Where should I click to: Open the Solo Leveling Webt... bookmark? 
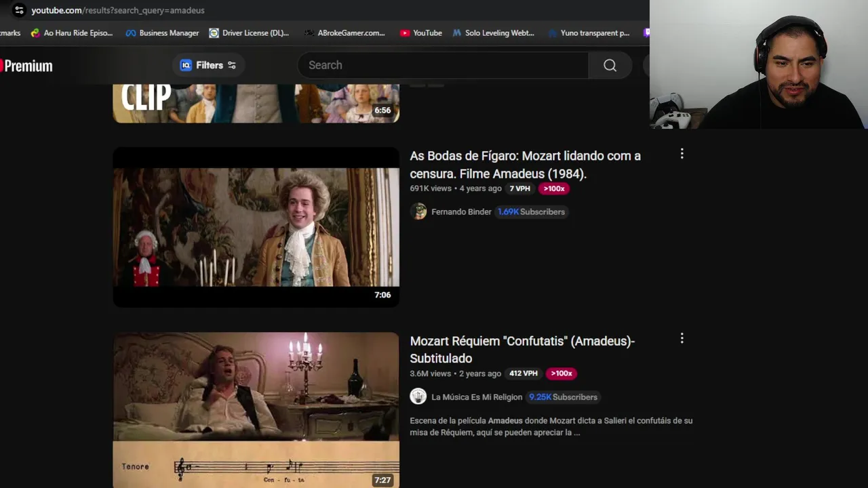[493, 33]
